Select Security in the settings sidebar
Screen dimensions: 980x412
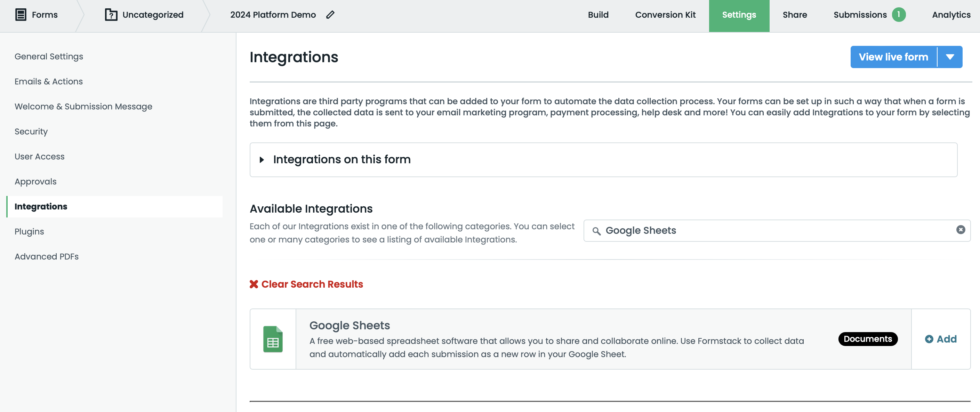pyautogui.click(x=31, y=132)
